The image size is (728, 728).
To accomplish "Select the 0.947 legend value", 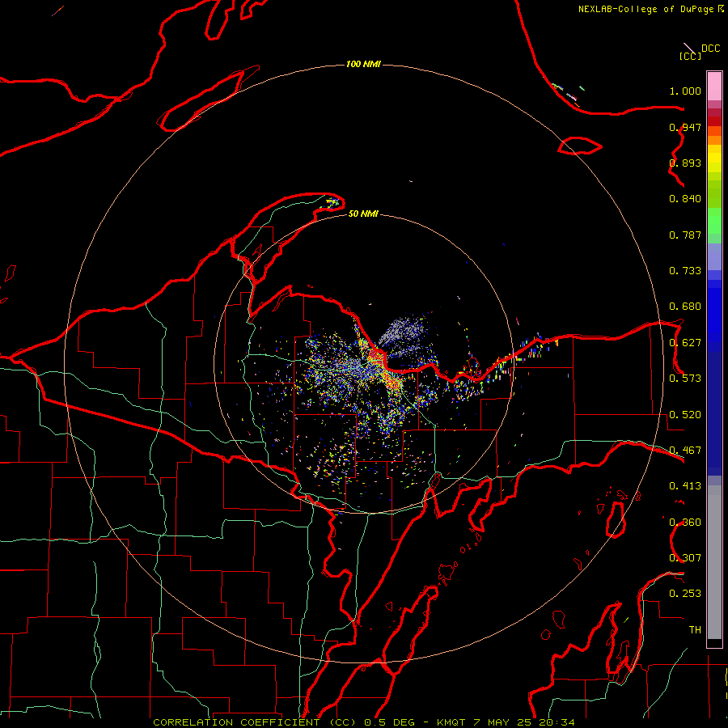I will click(x=685, y=127).
